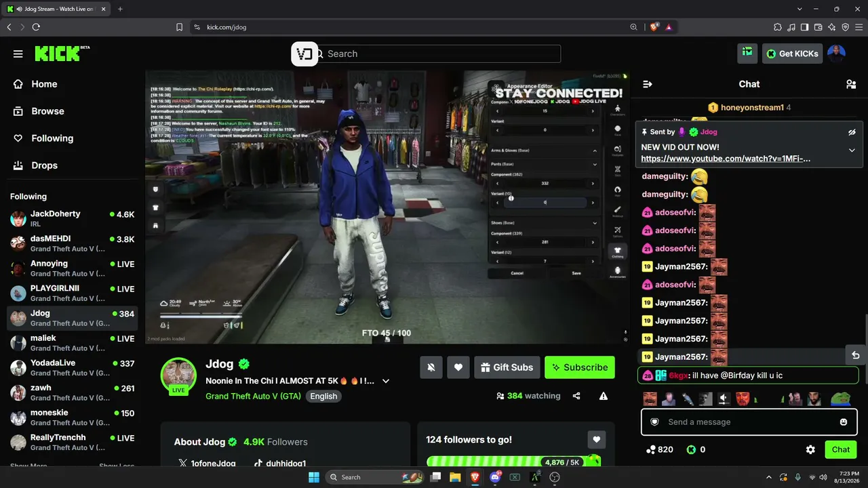Click the Grand Theft Auto V category link
Screen dimensions: 868x488
[x=254, y=396]
